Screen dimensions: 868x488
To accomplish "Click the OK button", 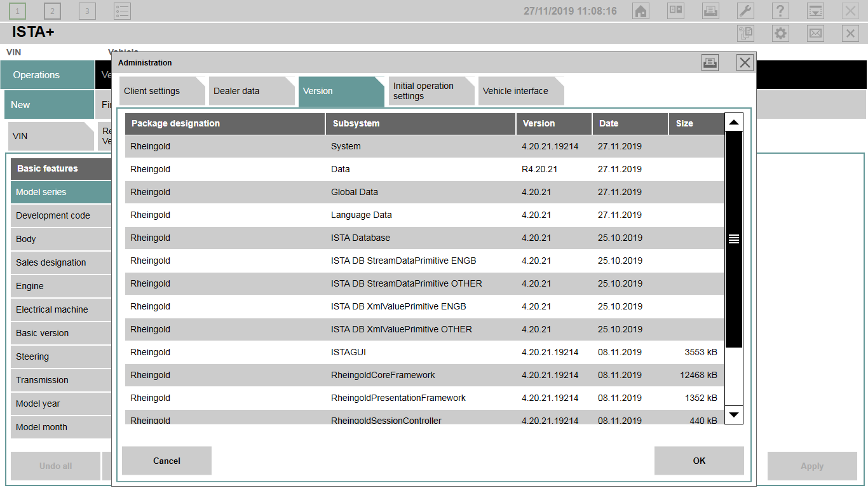I will (699, 461).
